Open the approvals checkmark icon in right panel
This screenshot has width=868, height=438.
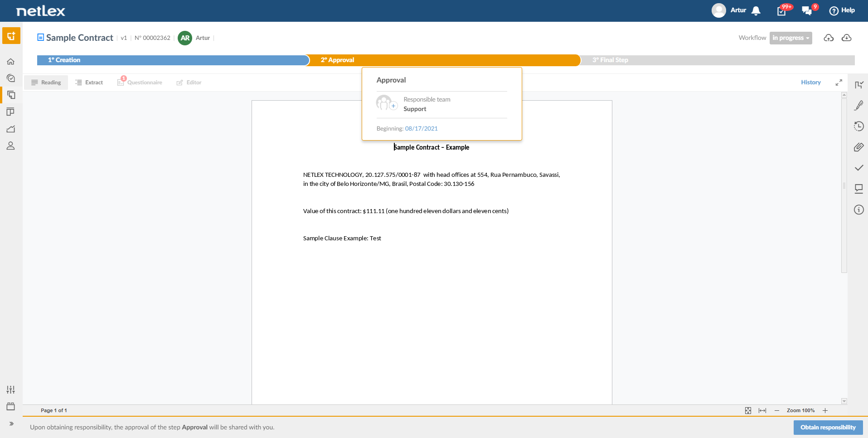pyautogui.click(x=859, y=168)
